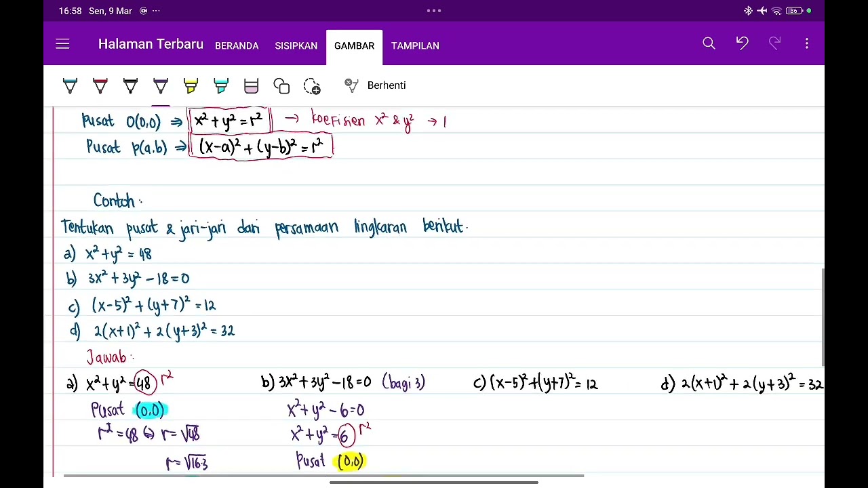
Task: Click the horizontal scrollbar at the bottom
Action: pyautogui.click(x=323, y=475)
